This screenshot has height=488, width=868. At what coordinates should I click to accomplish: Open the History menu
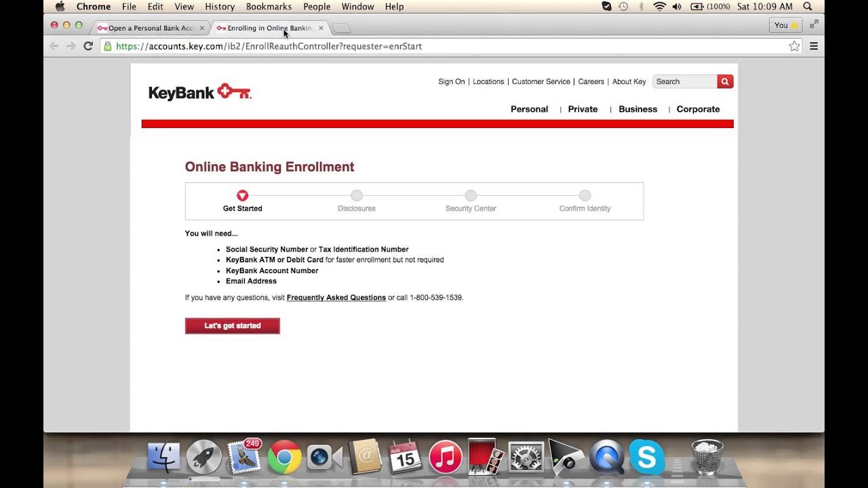point(220,6)
